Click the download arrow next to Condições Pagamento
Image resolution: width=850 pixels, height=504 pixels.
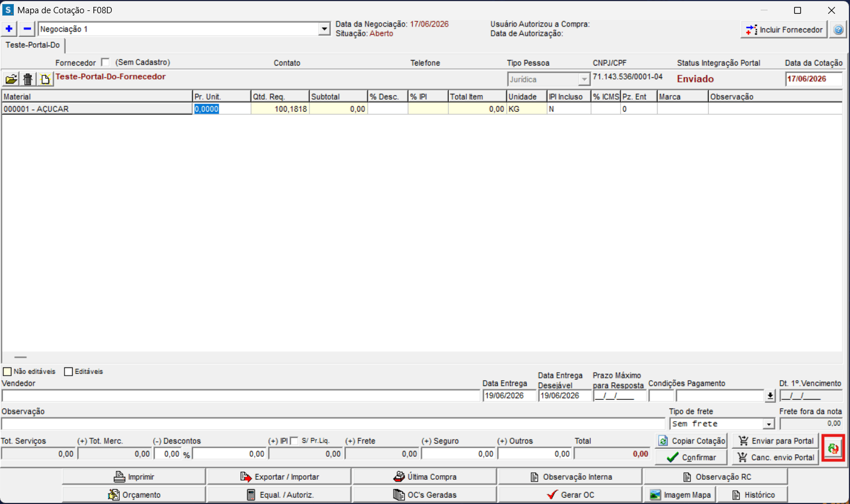click(770, 396)
